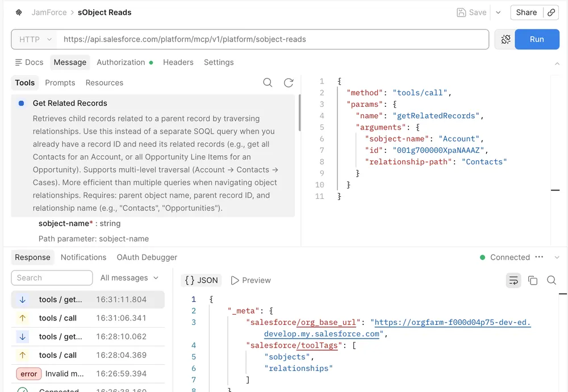This screenshot has height=392, width=568.
Task: Open the All messages filter dropdown
Action: point(130,278)
